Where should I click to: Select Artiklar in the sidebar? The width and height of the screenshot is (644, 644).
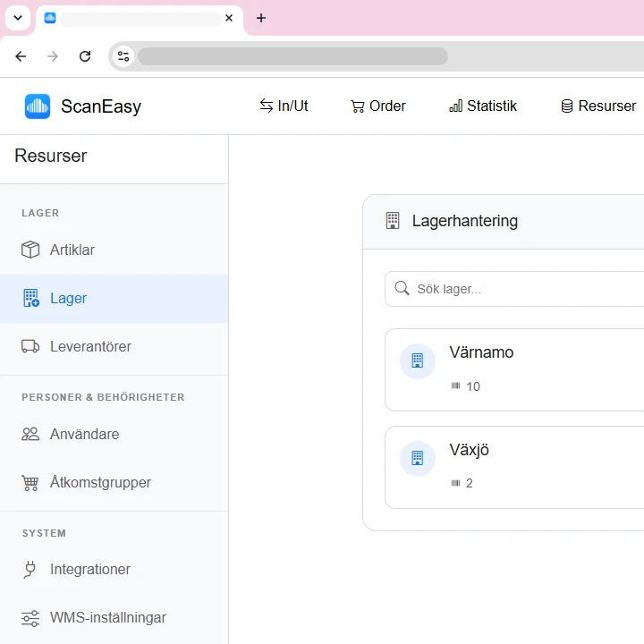pyautogui.click(x=114, y=250)
